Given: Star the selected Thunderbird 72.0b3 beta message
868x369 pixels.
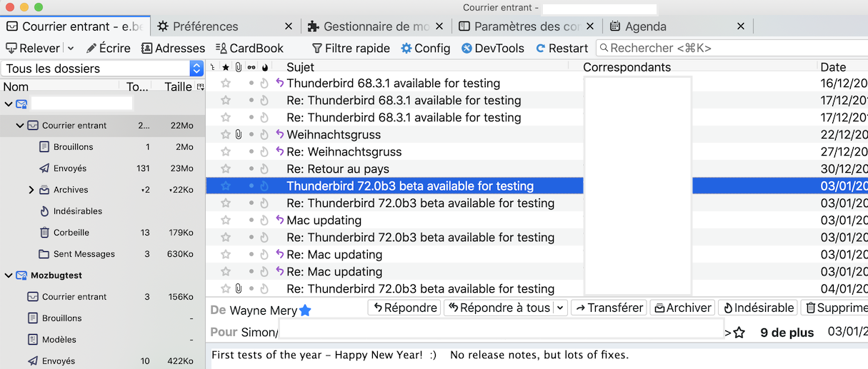Looking at the screenshot, I should pos(226,186).
